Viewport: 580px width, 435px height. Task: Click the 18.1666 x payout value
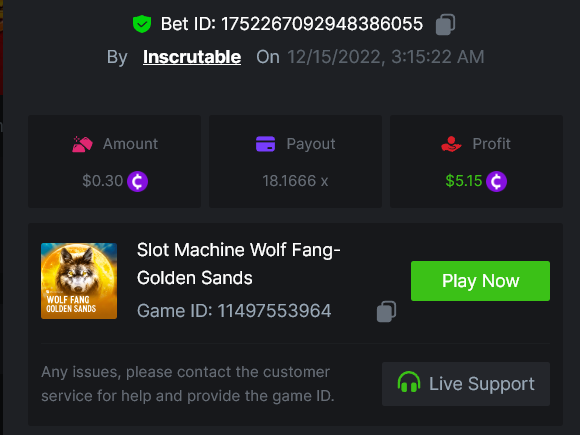295,181
